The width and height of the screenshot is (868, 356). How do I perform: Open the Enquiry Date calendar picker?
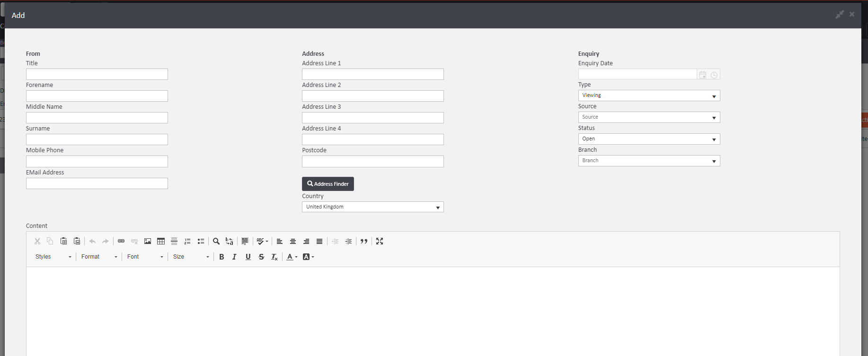pos(703,75)
